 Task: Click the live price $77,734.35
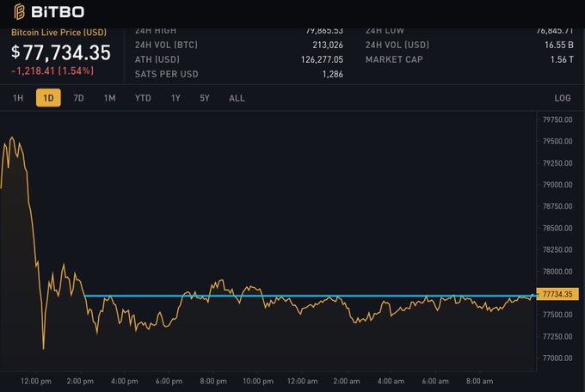(x=61, y=52)
